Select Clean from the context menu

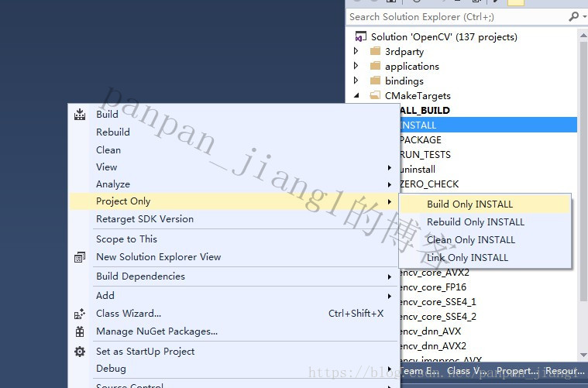(x=108, y=150)
